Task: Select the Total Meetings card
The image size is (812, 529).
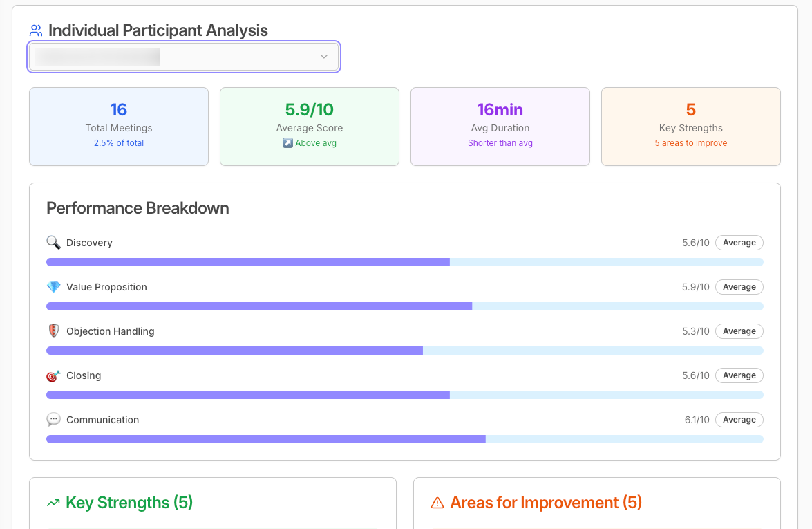Action: 119,127
